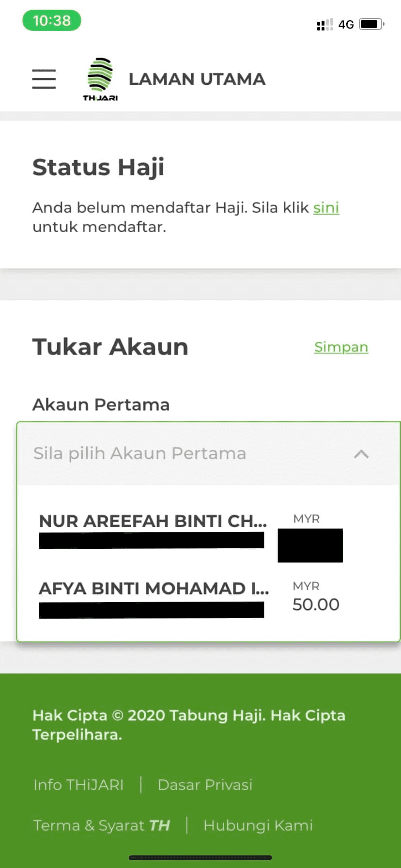
Task: Tap the MYR 50.00 balance amount
Action: (316, 604)
